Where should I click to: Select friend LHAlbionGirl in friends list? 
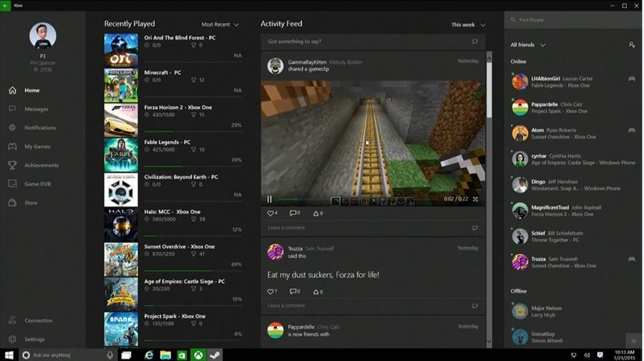pyautogui.click(x=573, y=82)
